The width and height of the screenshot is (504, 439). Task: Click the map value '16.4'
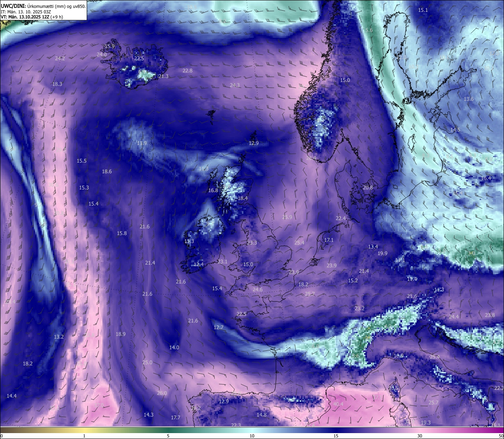(486, 178)
